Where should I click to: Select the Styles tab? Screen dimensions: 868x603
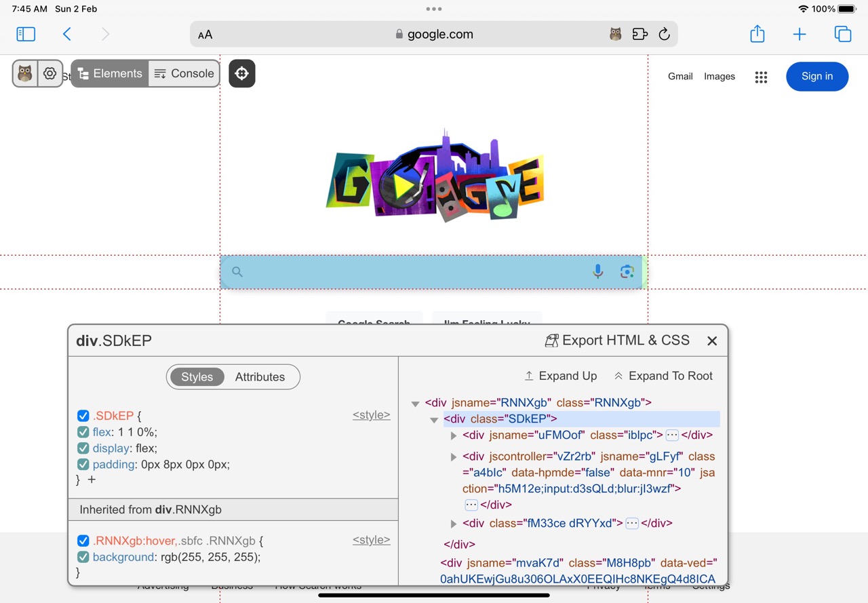[197, 377]
